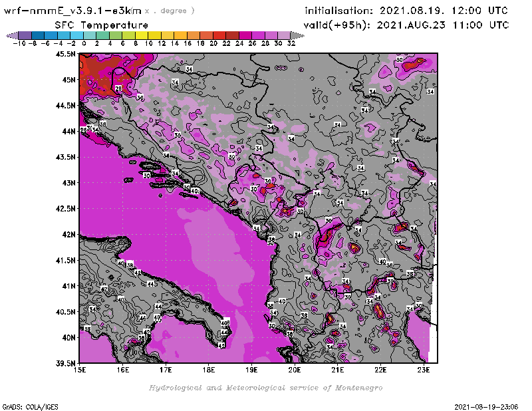Click the latitude label '40N'
The image size is (532, 411).
68,338
